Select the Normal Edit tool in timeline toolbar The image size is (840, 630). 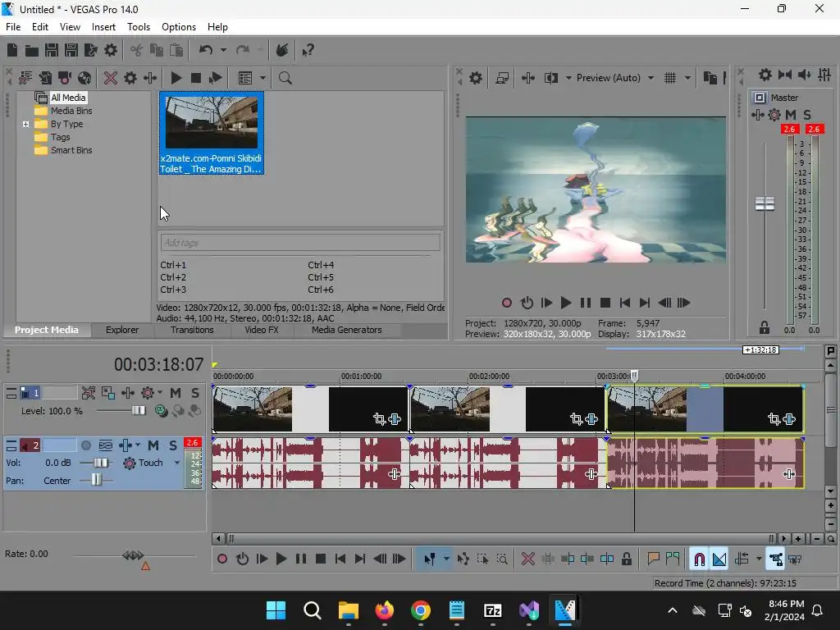[x=430, y=559]
